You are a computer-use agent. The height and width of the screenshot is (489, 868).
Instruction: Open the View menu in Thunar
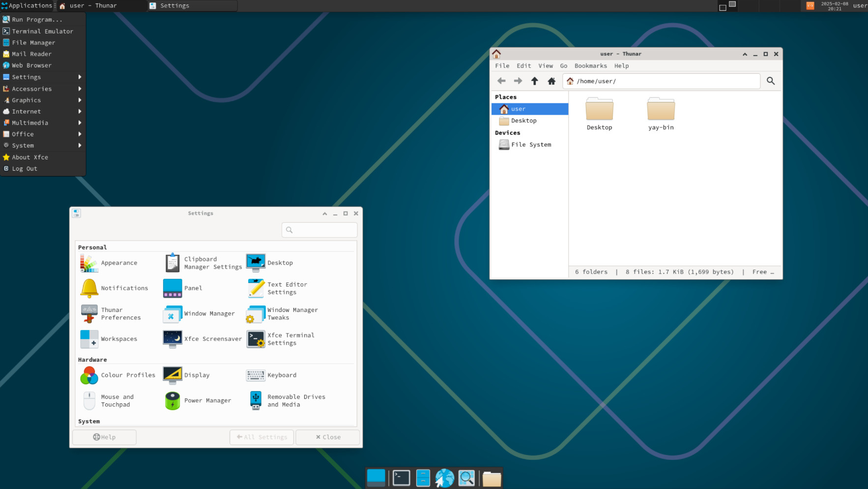(x=545, y=66)
